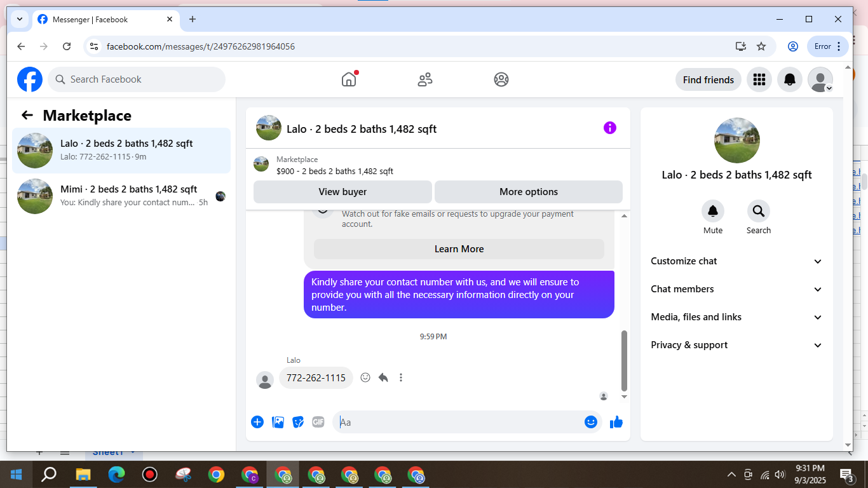Open the Windows notification center
The image size is (868, 488).
(x=846, y=475)
